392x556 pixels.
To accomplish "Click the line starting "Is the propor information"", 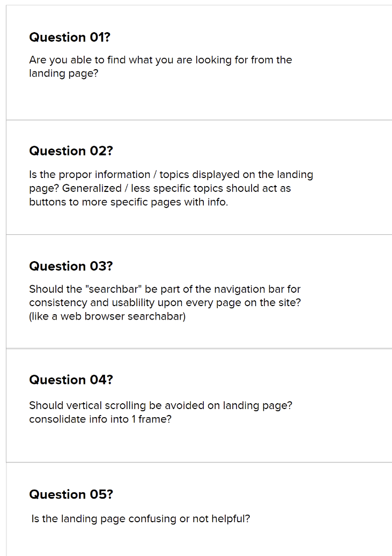I will (x=171, y=175).
